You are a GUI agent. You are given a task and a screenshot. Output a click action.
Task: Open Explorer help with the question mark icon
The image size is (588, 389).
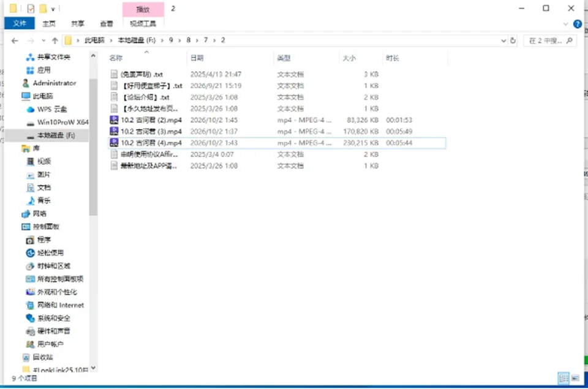[x=578, y=25]
